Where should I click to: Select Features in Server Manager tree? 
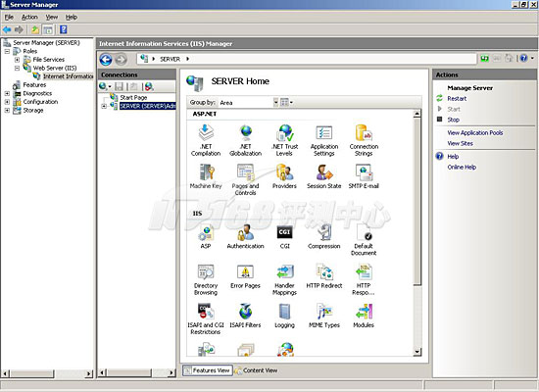(34, 85)
